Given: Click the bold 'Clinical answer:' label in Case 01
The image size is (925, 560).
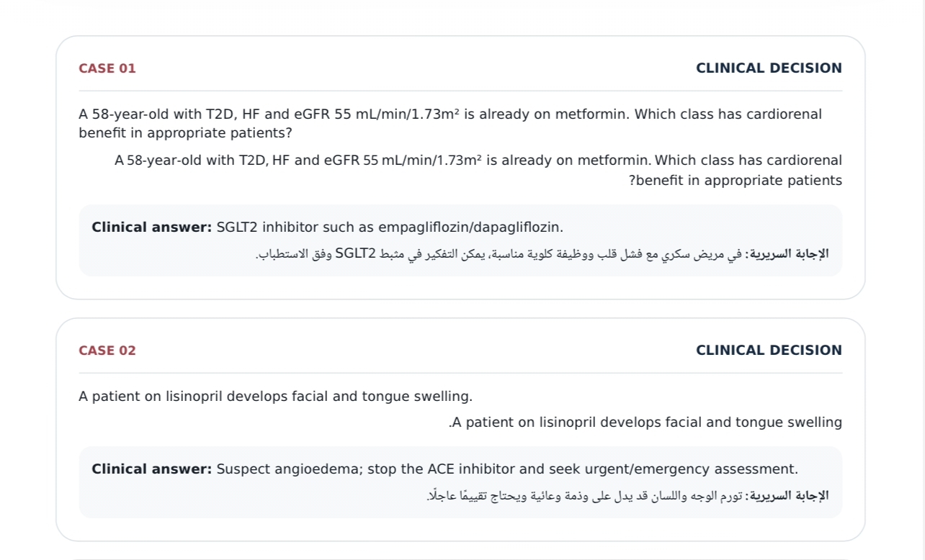Looking at the screenshot, I should click(152, 227).
